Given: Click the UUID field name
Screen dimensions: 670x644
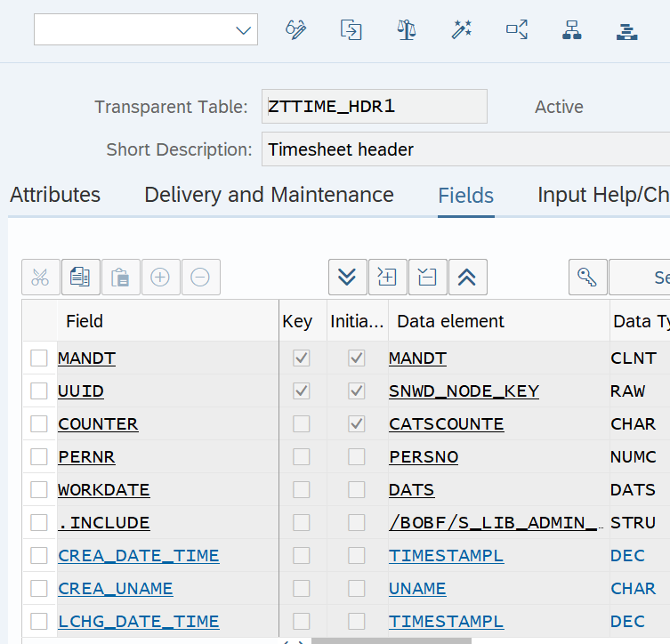Looking at the screenshot, I should tap(81, 390).
